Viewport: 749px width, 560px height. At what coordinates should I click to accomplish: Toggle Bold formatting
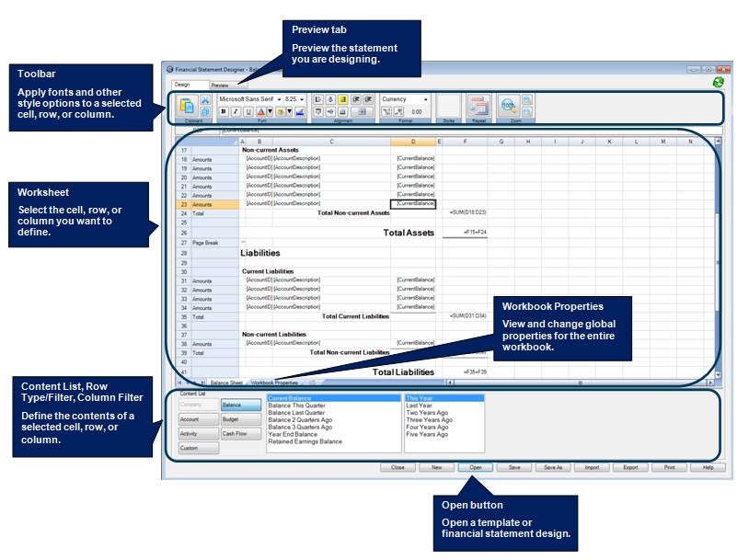coord(223,111)
